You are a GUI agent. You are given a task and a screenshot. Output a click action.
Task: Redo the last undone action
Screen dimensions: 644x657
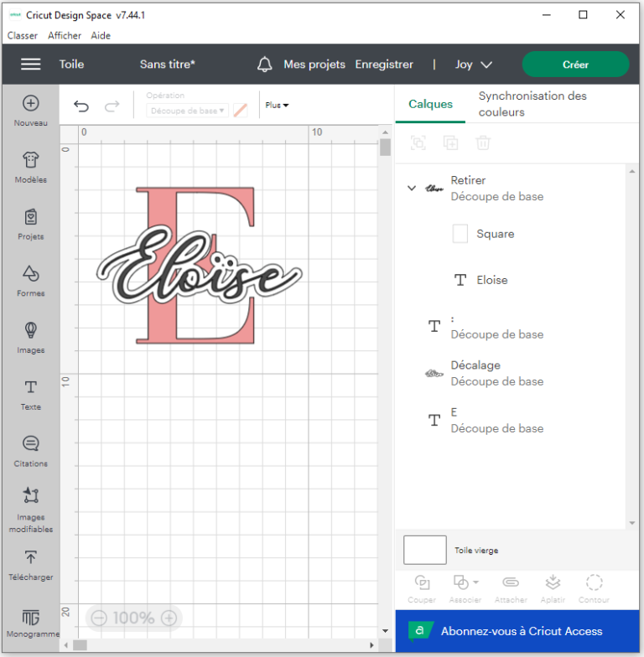point(112,106)
